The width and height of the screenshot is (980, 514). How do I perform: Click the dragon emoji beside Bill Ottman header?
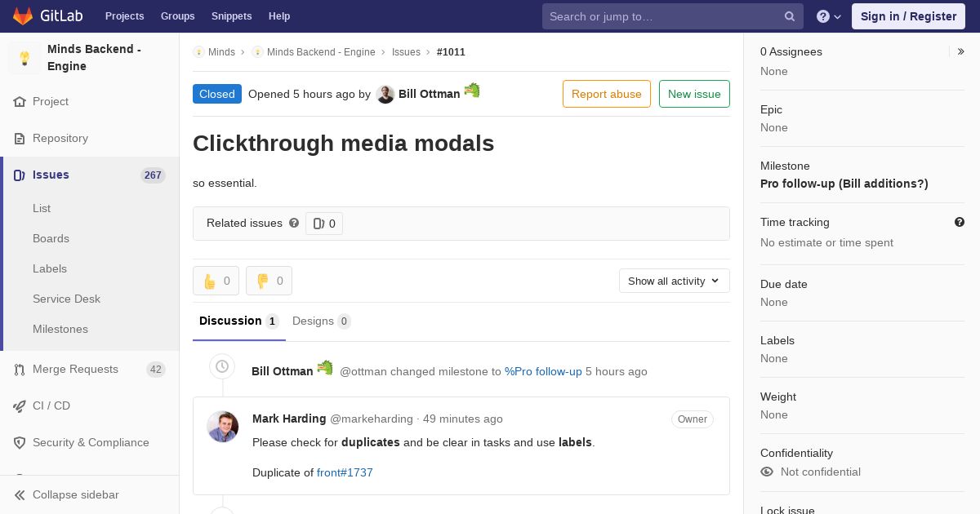click(x=472, y=91)
